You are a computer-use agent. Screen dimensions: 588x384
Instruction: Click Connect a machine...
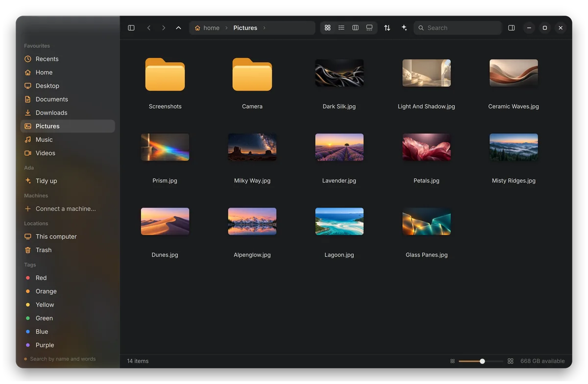pos(68,209)
